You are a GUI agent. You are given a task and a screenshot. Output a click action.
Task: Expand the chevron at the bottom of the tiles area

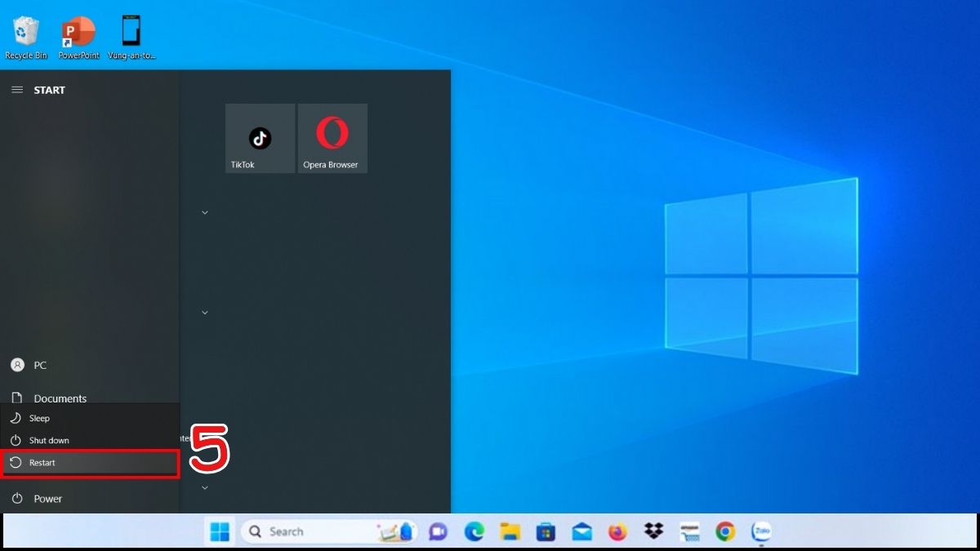click(205, 487)
